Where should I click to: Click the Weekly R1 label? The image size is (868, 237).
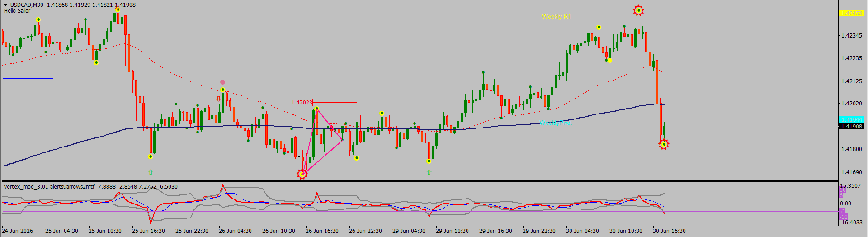[557, 16]
